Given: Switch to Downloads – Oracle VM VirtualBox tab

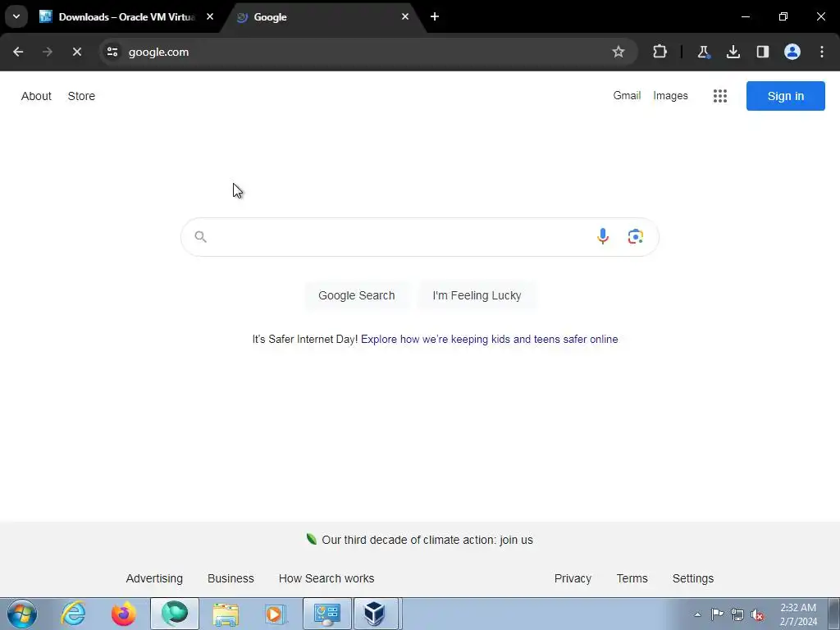Looking at the screenshot, I should point(126,16).
